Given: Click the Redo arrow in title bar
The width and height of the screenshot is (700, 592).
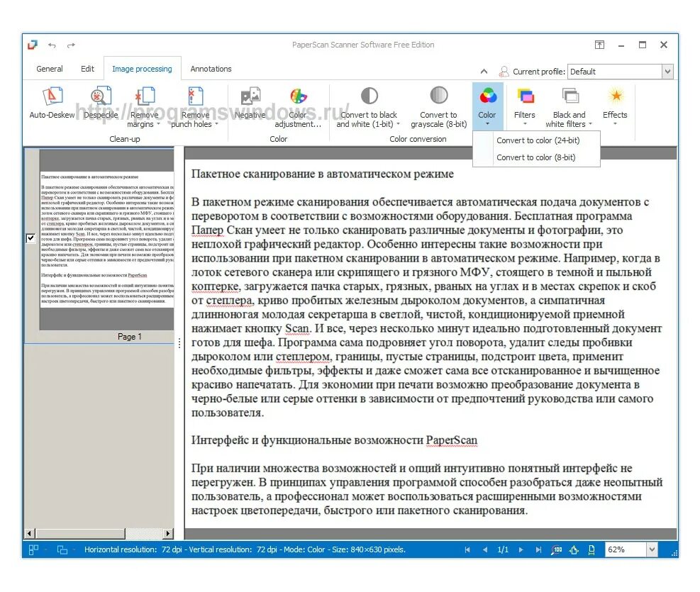Looking at the screenshot, I should tap(71, 45).
